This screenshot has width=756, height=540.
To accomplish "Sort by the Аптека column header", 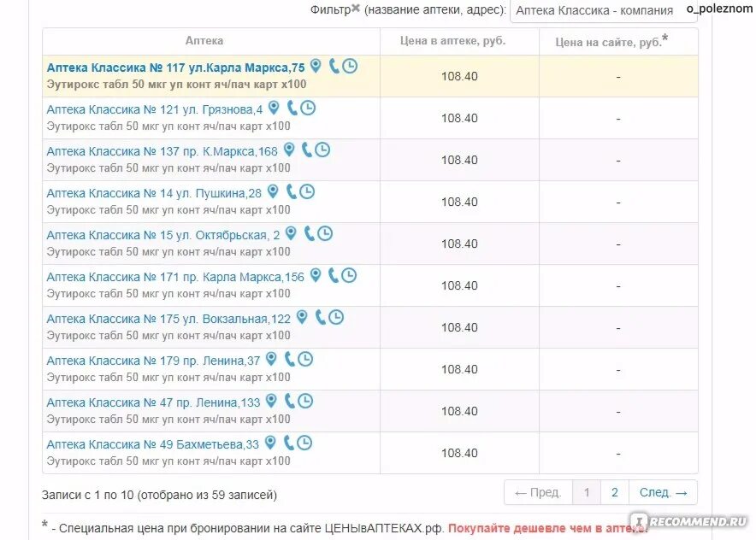I will click(x=204, y=41).
